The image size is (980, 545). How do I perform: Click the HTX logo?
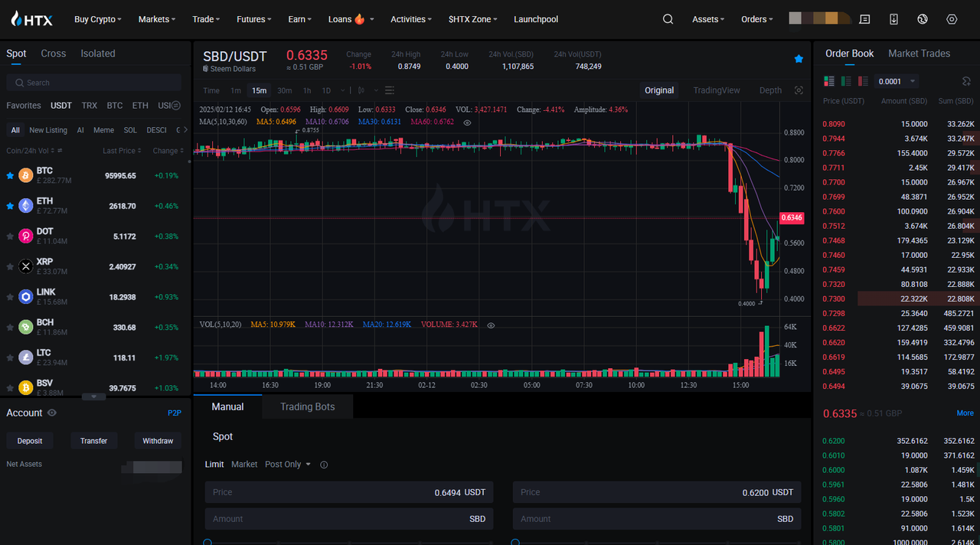click(32, 19)
